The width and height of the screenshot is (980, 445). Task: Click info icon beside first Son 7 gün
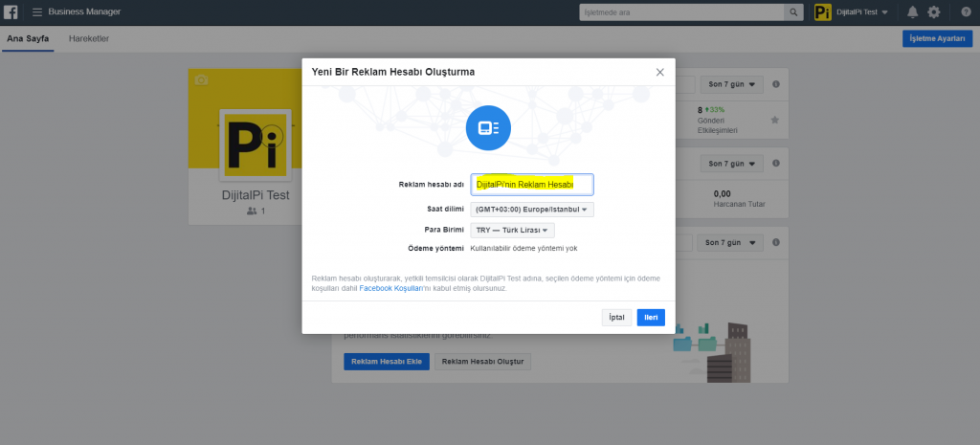(775, 84)
